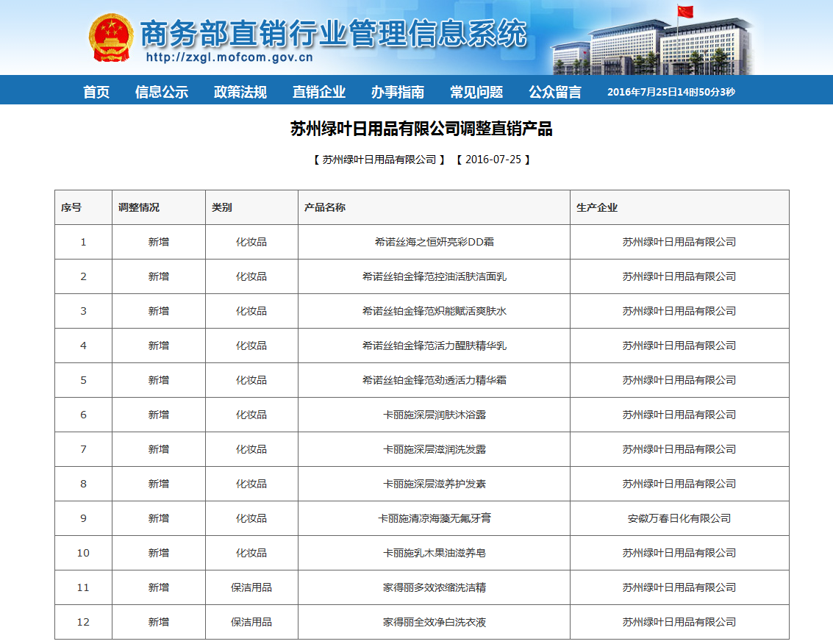Click serial number 5 cell

tap(83, 380)
